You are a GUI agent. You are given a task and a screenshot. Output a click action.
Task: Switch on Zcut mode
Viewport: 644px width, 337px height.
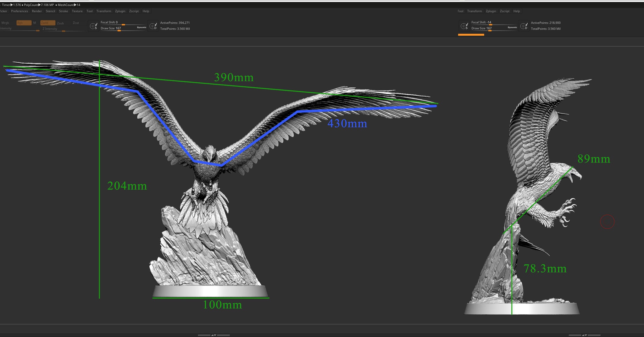click(x=76, y=23)
